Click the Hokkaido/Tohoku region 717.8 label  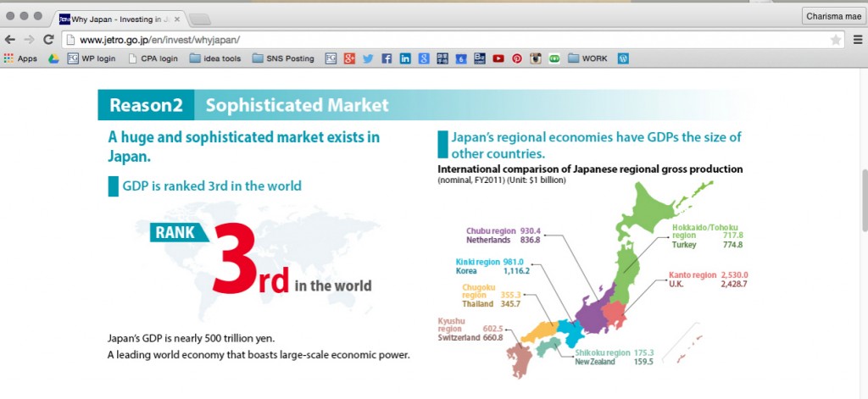708,231
